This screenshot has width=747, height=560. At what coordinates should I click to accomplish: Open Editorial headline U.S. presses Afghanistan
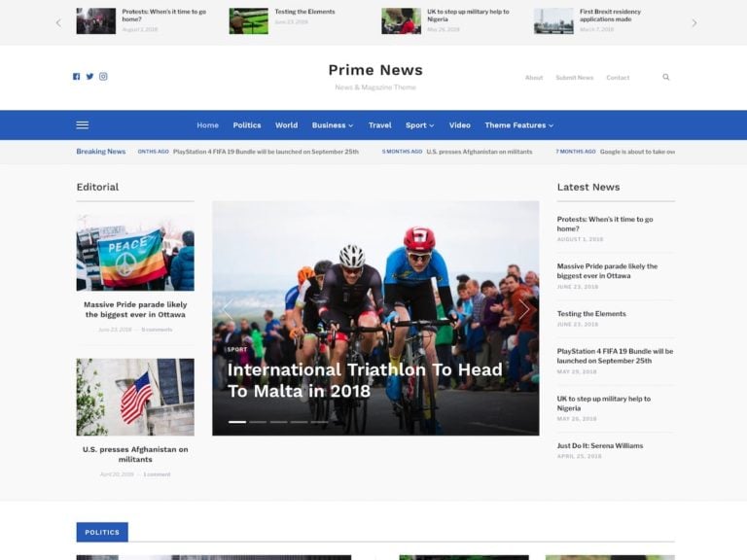click(135, 454)
